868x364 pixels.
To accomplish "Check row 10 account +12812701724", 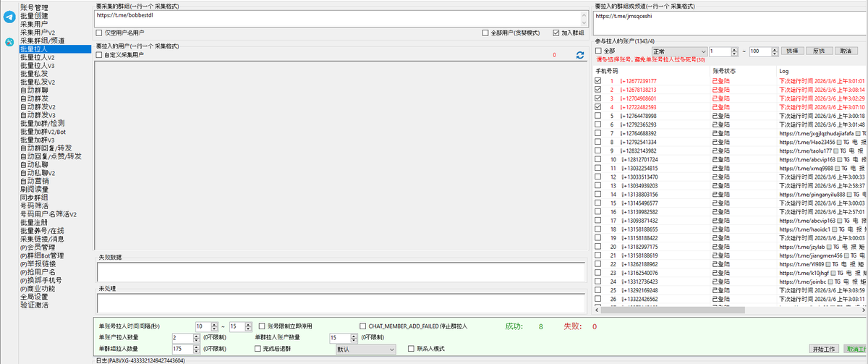I will pos(597,159).
